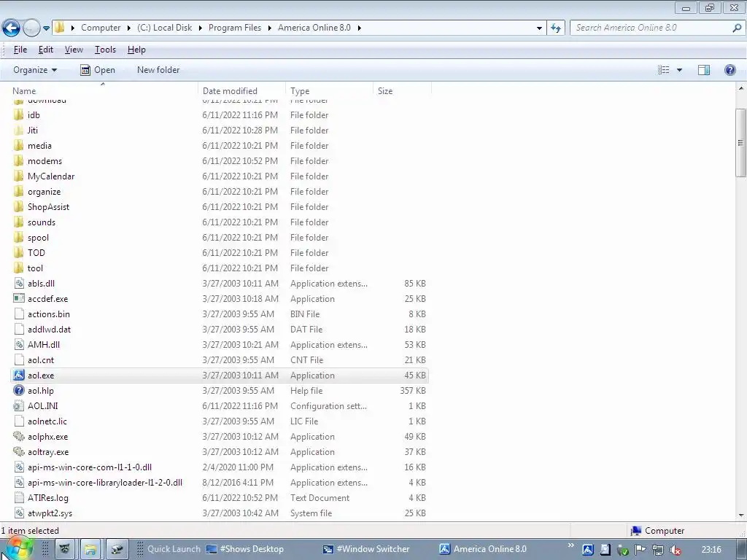Click the aol.hlp help file icon
Viewport: 747px width, 560px height.
coord(18,391)
